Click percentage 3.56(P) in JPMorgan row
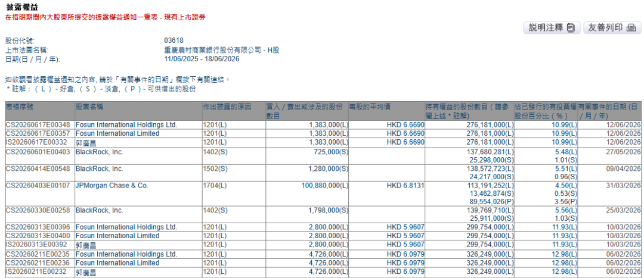The height and width of the screenshot is (278, 644). point(566,201)
